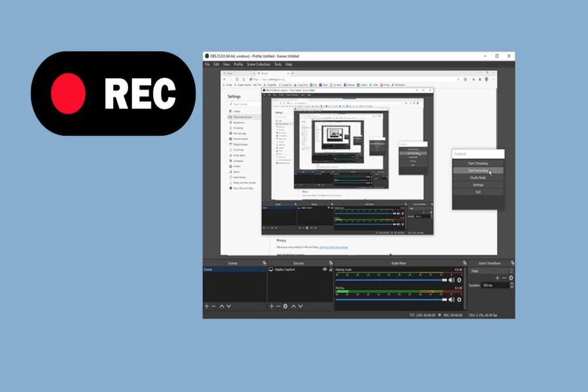Click the Studio Mode button
Screen dimensions: 588x392
pyautogui.click(x=478, y=178)
